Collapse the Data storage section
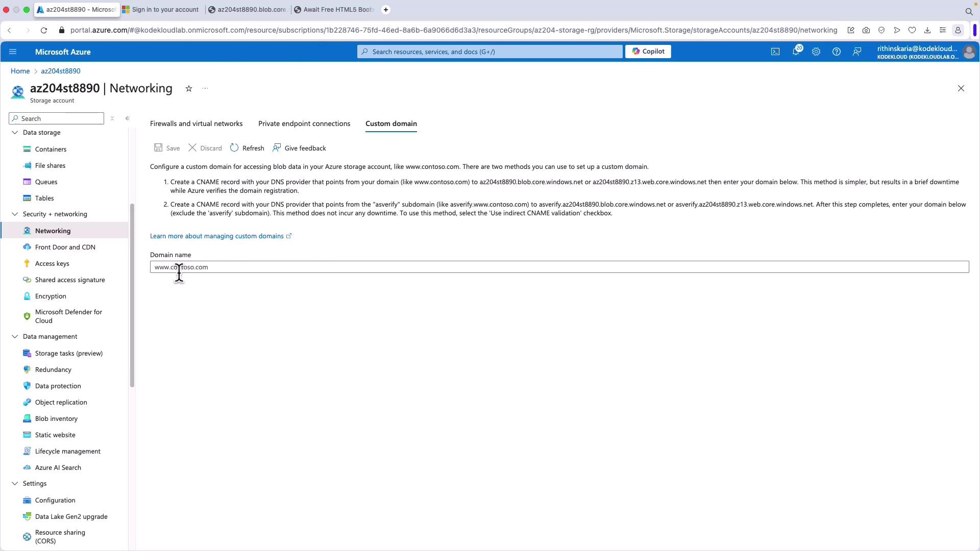The width and height of the screenshot is (980, 551). (15, 133)
